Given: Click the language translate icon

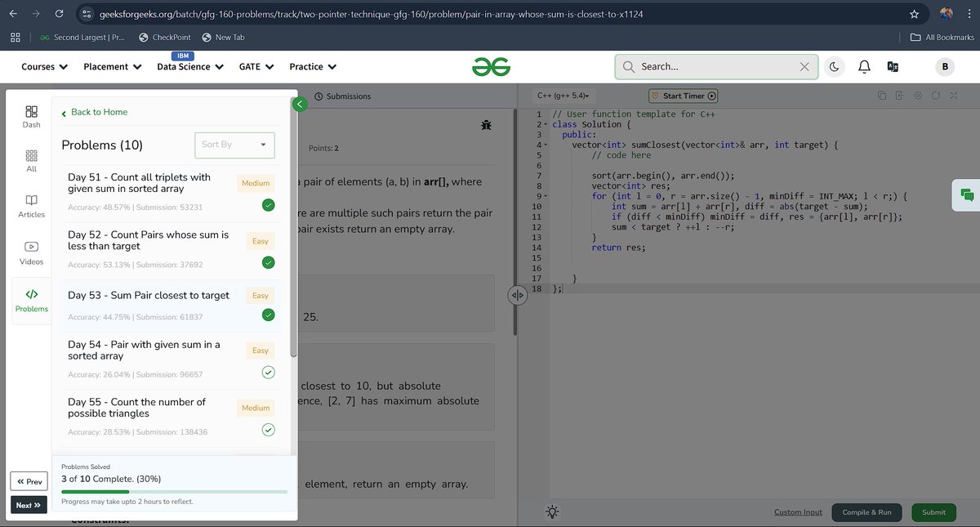Looking at the screenshot, I should 893,67.
